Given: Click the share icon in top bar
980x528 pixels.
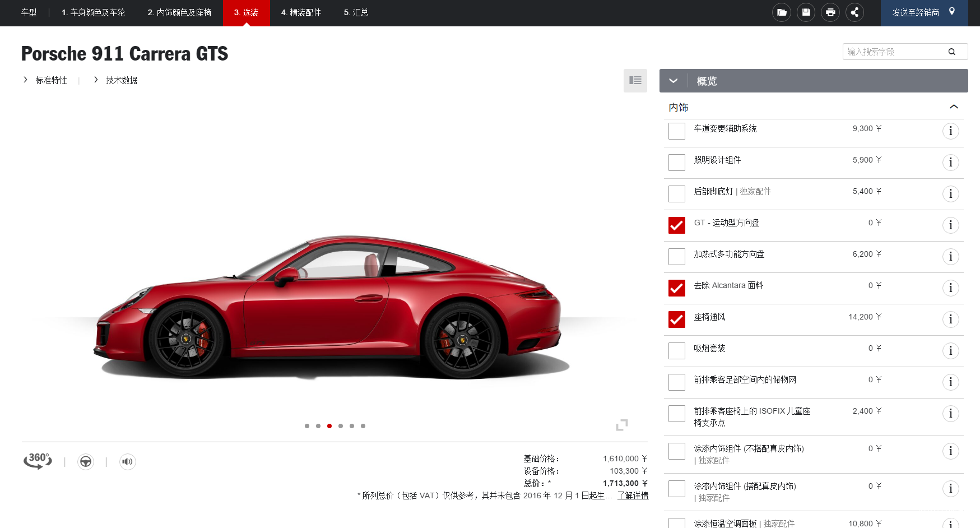Looking at the screenshot, I should tap(854, 12).
